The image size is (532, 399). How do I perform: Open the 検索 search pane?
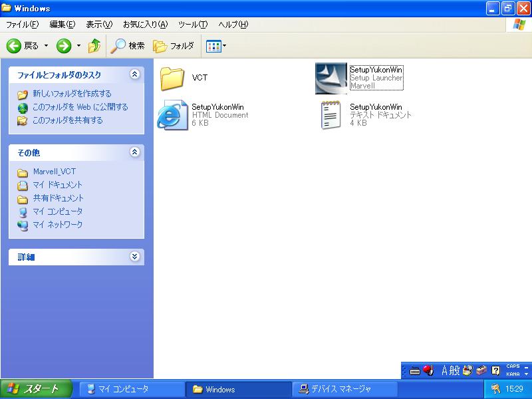pos(128,46)
